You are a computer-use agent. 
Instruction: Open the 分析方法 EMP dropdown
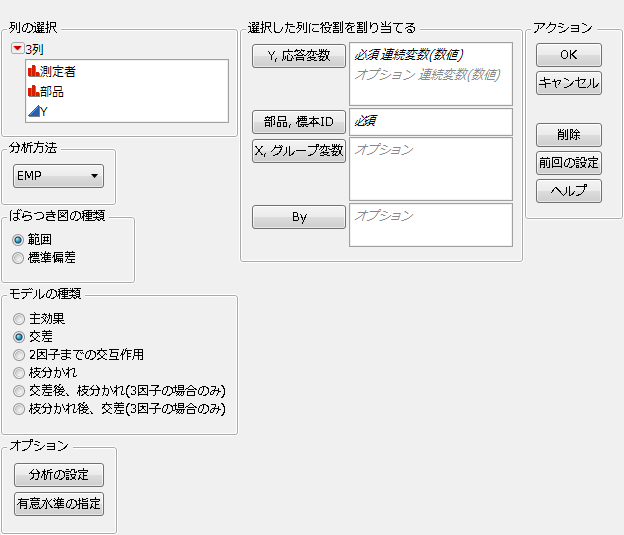coord(59,177)
